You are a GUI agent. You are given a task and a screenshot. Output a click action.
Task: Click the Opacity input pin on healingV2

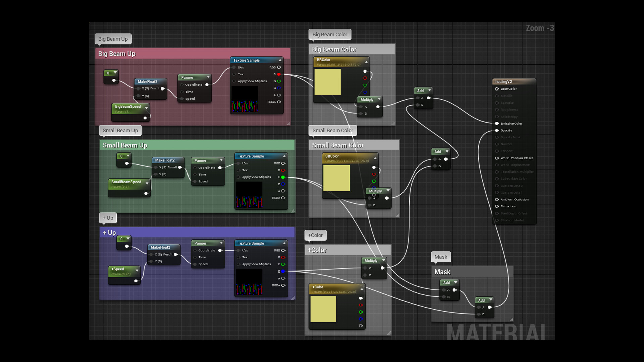click(x=497, y=130)
